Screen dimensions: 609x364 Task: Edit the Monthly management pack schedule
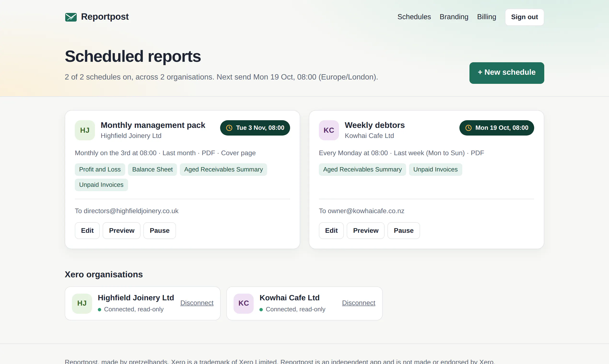coord(87,231)
